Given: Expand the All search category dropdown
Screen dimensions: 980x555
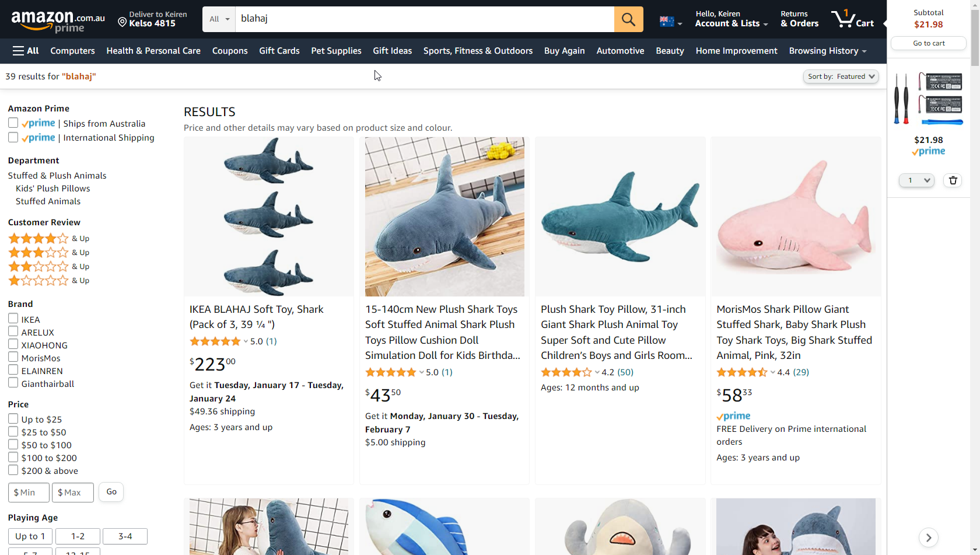Looking at the screenshot, I should (x=219, y=19).
